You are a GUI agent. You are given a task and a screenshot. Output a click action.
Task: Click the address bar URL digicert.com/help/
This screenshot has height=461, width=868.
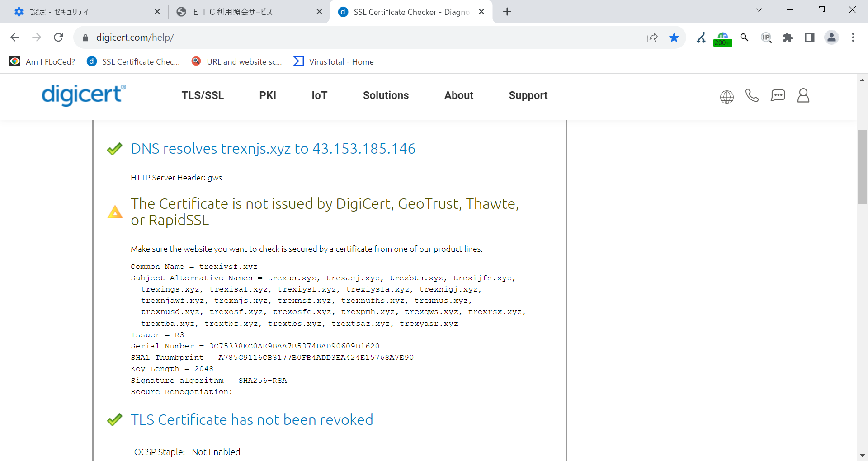[x=135, y=38]
